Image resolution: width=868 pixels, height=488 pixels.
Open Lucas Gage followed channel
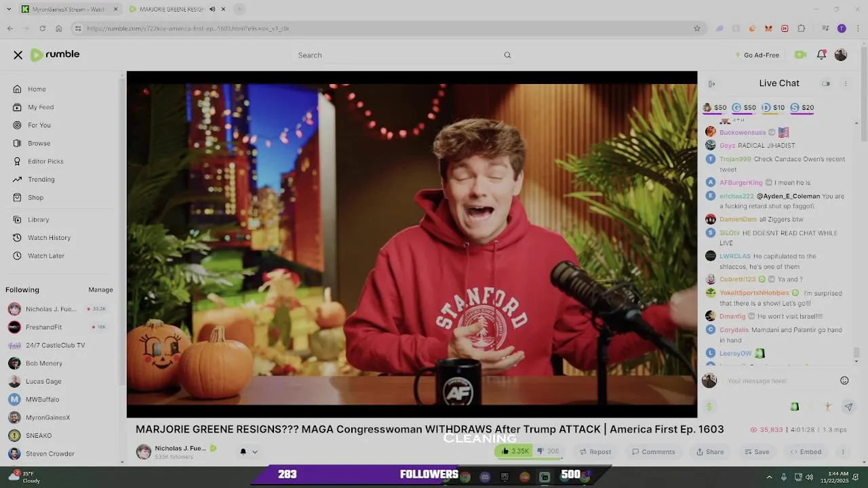click(x=43, y=382)
